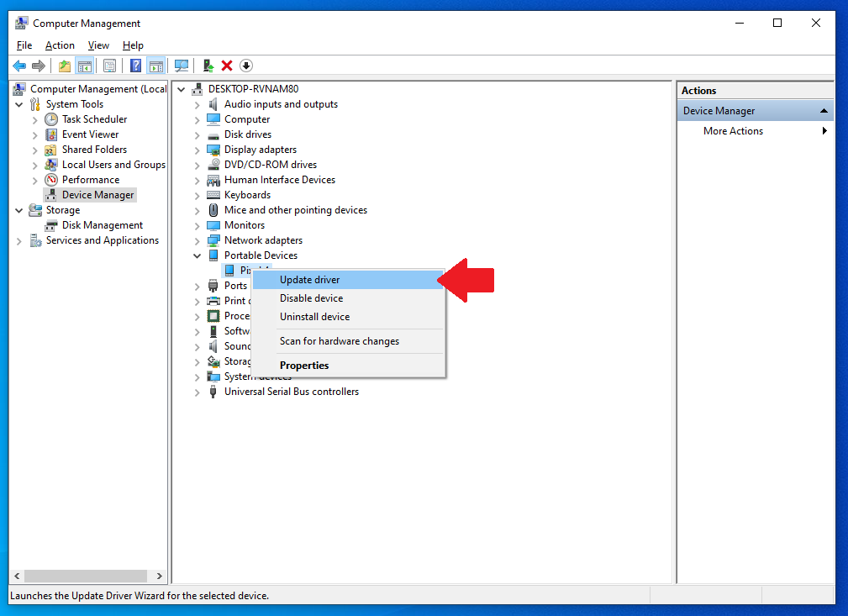Click the Disable device down-arrow icon
Viewport: 848px width, 616px height.
[246, 66]
